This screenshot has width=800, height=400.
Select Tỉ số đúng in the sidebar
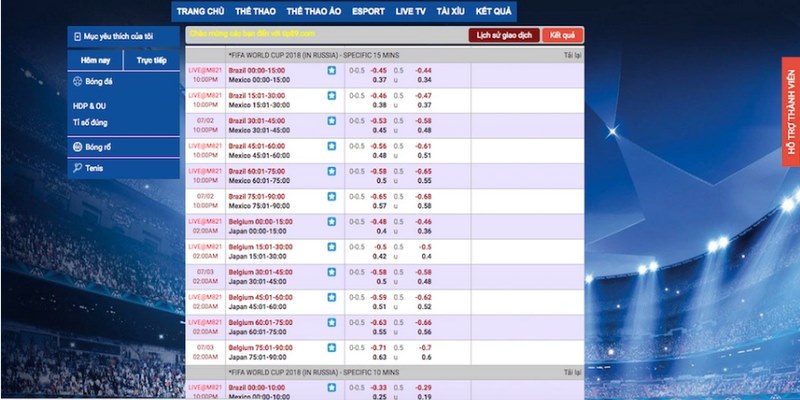pos(90,122)
